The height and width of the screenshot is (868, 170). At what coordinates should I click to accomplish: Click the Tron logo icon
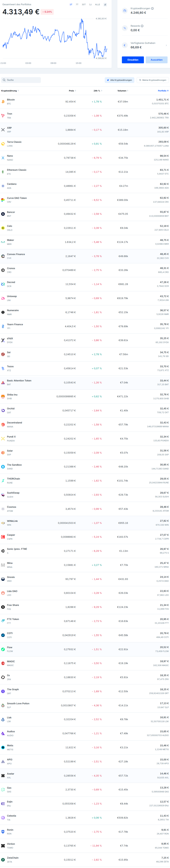[x=3, y=116]
